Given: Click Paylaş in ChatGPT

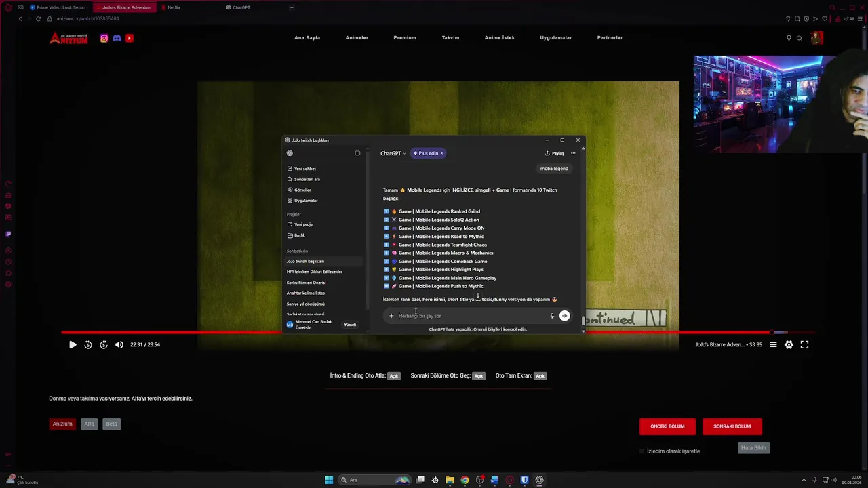Looking at the screenshot, I should click(555, 153).
